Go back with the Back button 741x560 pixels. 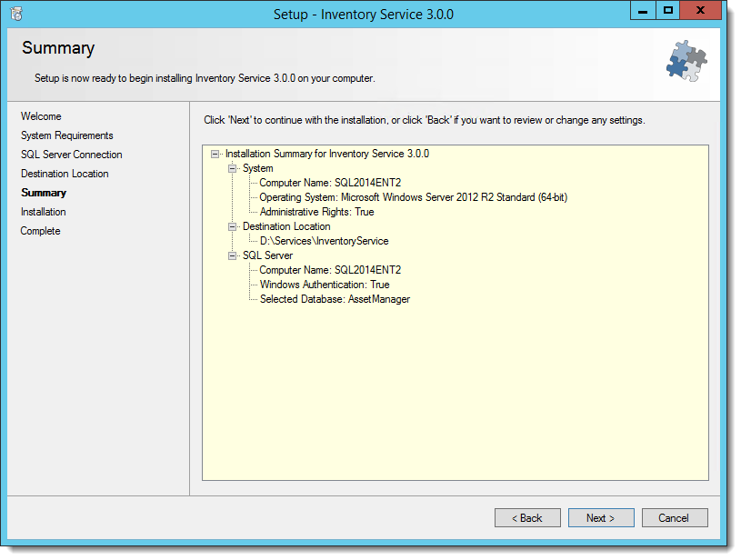pyautogui.click(x=527, y=518)
